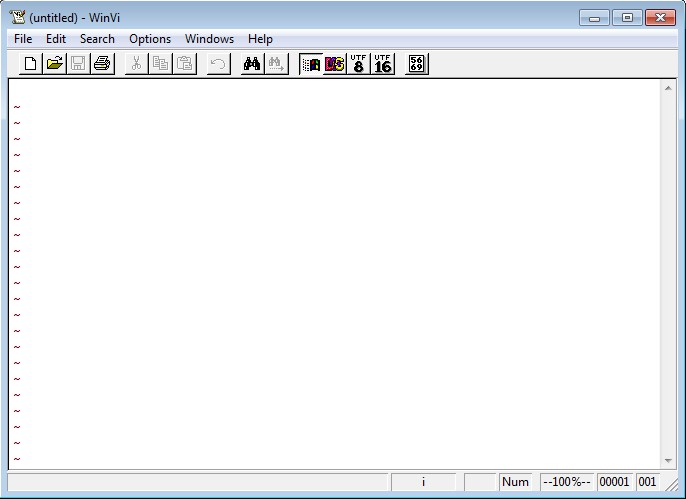Image resolution: width=686 pixels, height=499 pixels.
Task: Cut selection with scissors icon
Action: [136, 64]
